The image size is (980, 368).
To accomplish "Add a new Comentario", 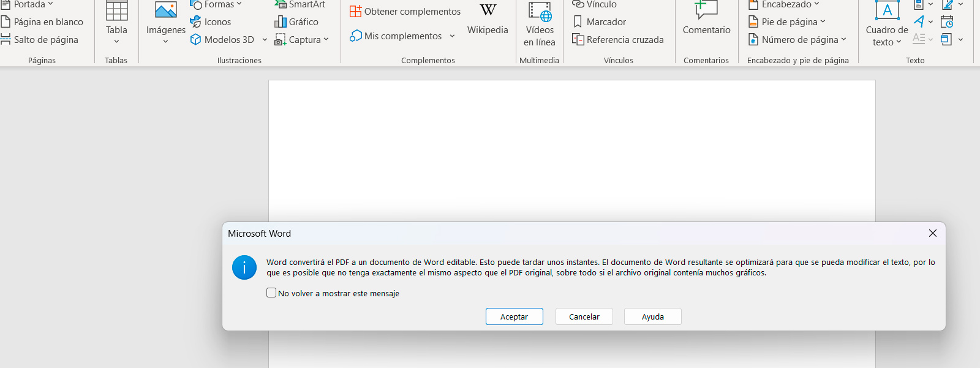I will 706,18.
